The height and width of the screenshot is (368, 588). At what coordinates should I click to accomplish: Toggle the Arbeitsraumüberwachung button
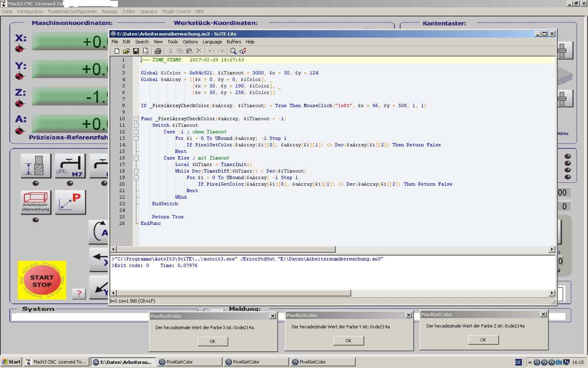[x=36, y=202]
